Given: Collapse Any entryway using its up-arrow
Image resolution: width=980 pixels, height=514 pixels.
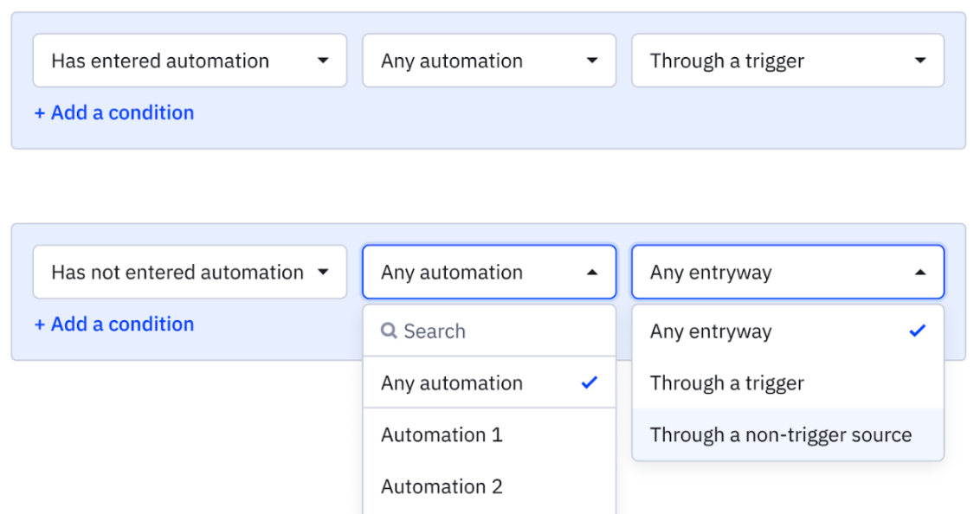Looking at the screenshot, I should click(x=919, y=273).
